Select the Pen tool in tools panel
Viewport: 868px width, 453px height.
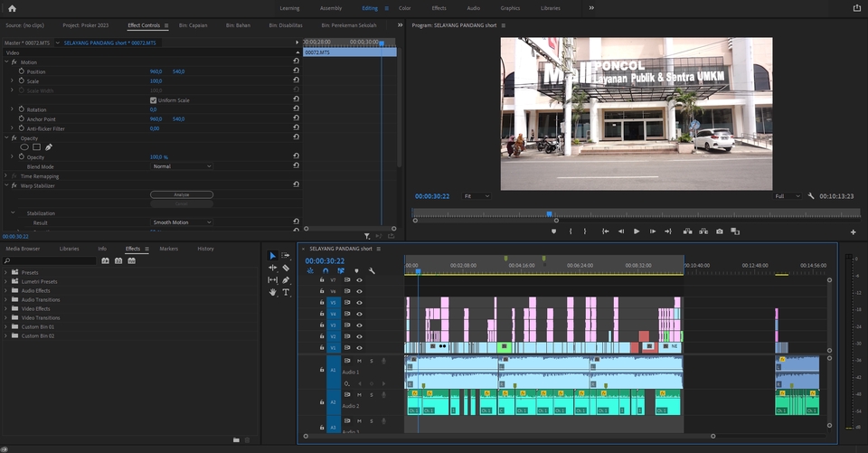coord(286,280)
